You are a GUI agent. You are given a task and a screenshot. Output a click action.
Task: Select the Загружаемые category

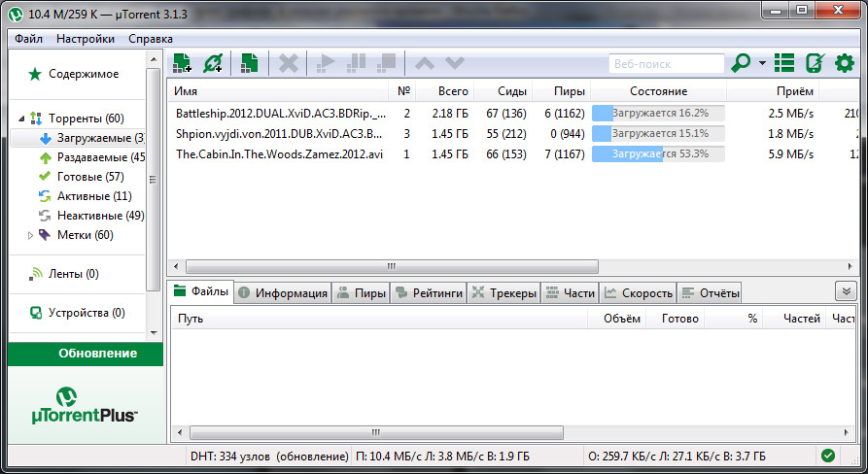tap(78, 138)
